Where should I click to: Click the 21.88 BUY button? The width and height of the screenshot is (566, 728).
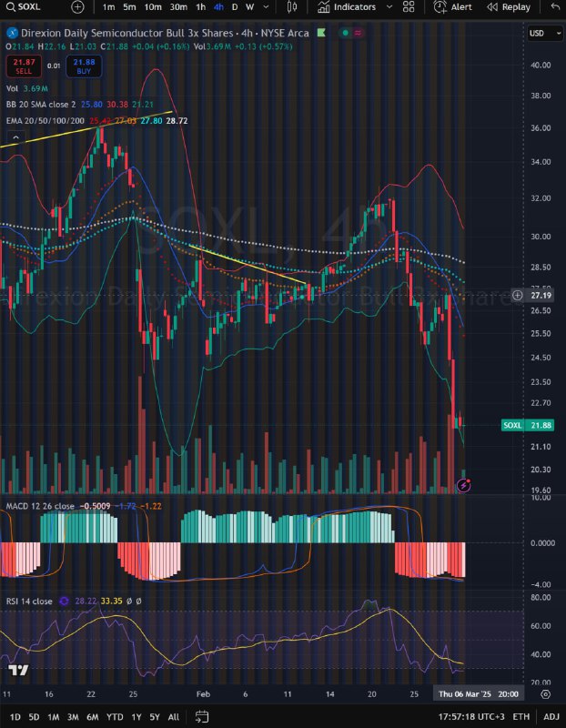pyautogui.click(x=84, y=66)
